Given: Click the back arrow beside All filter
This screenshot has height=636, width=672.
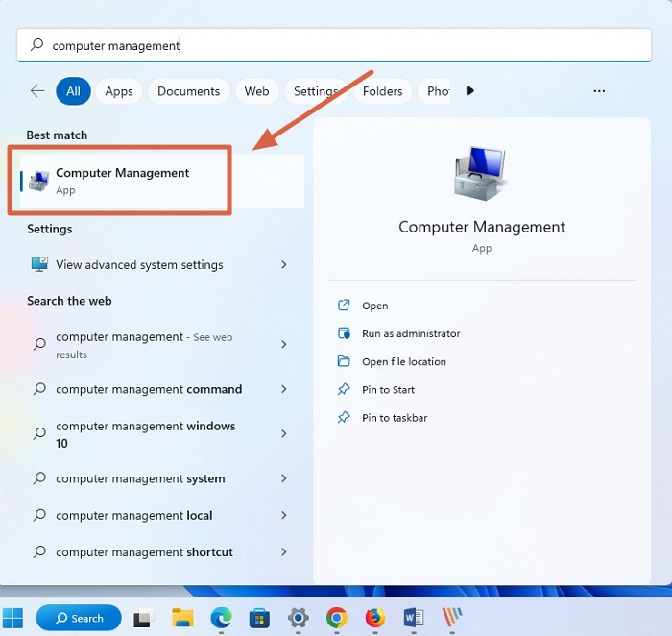Looking at the screenshot, I should [37, 91].
